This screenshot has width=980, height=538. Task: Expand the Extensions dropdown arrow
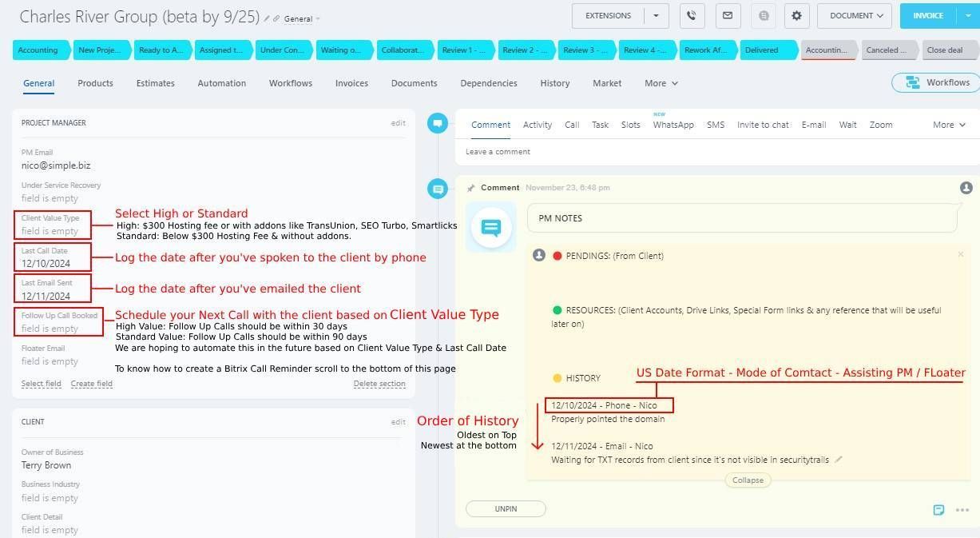tap(657, 15)
